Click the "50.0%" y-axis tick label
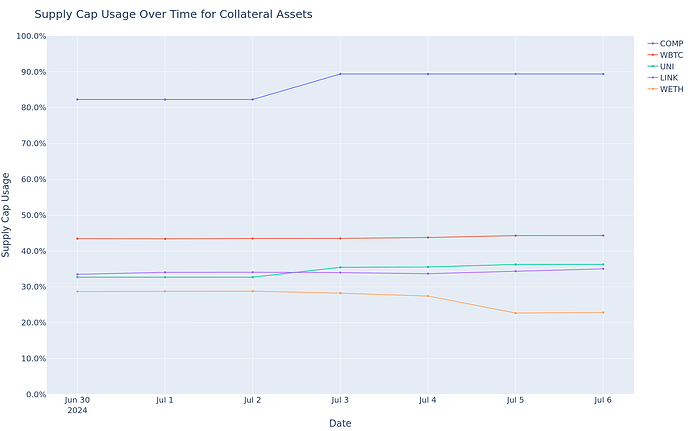 coord(33,215)
